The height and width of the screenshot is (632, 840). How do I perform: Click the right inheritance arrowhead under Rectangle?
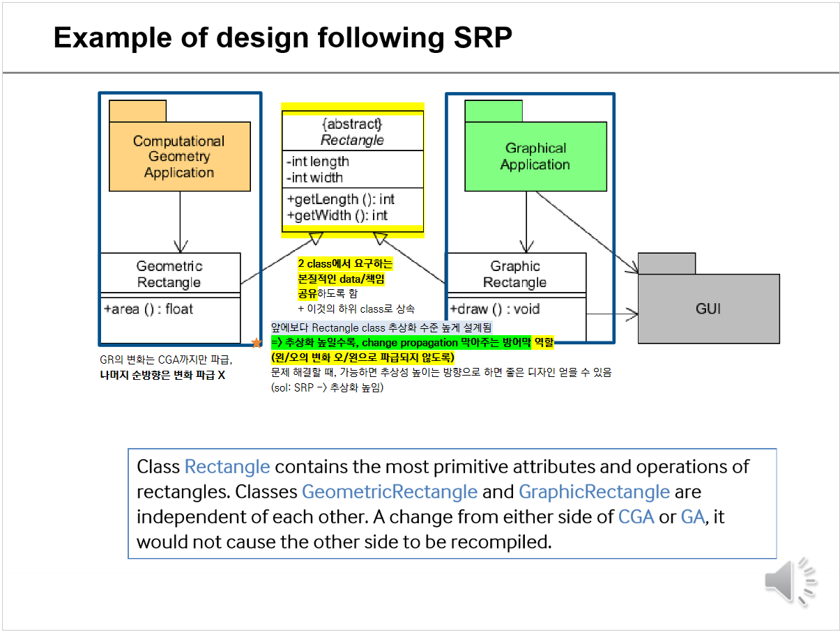(x=380, y=239)
